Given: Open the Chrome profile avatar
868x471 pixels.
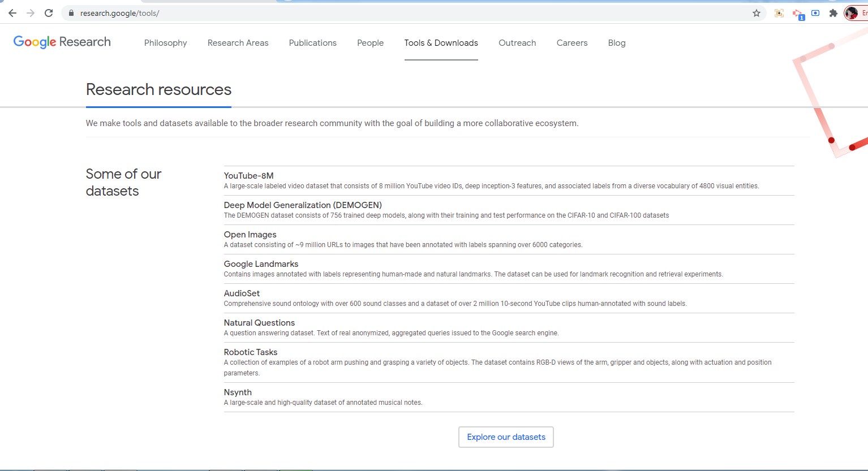Looking at the screenshot, I should [x=852, y=13].
